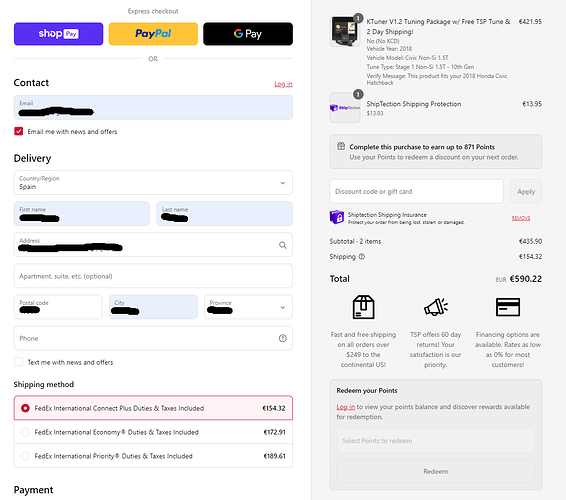Open Select Points to redeem dropdown
This screenshot has height=500, width=566.
[436, 440]
